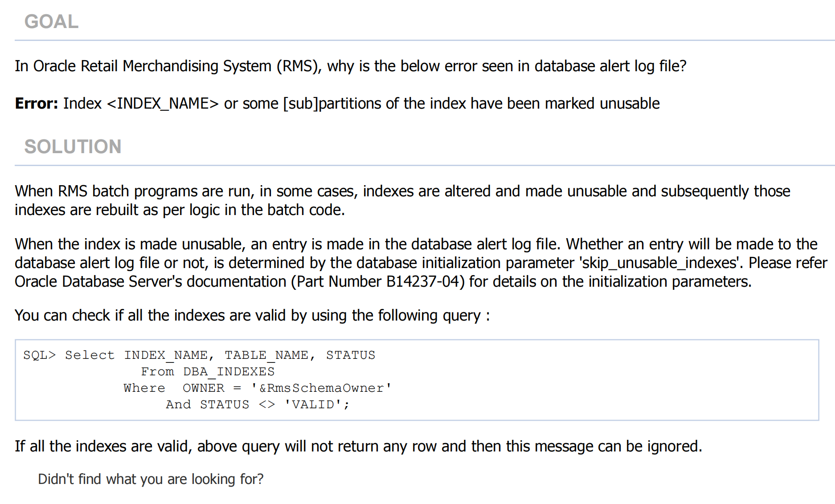Click the word "Where" in the SQL query

144,388
